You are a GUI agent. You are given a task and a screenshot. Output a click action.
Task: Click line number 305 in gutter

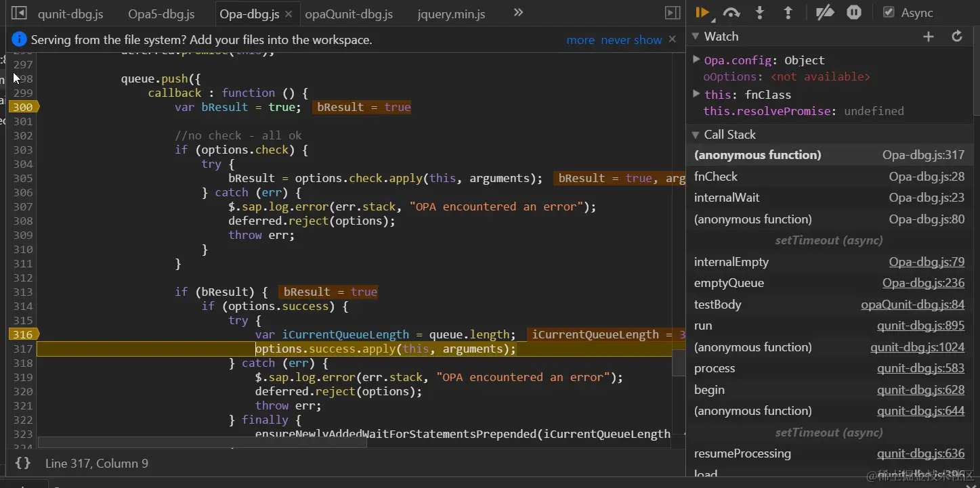[x=23, y=178]
